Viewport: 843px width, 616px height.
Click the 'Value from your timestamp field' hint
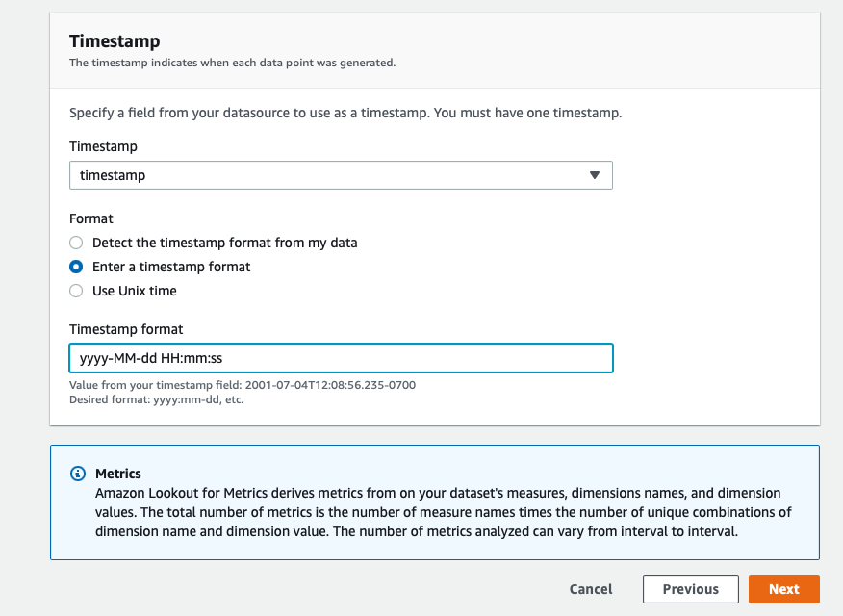coord(243,385)
